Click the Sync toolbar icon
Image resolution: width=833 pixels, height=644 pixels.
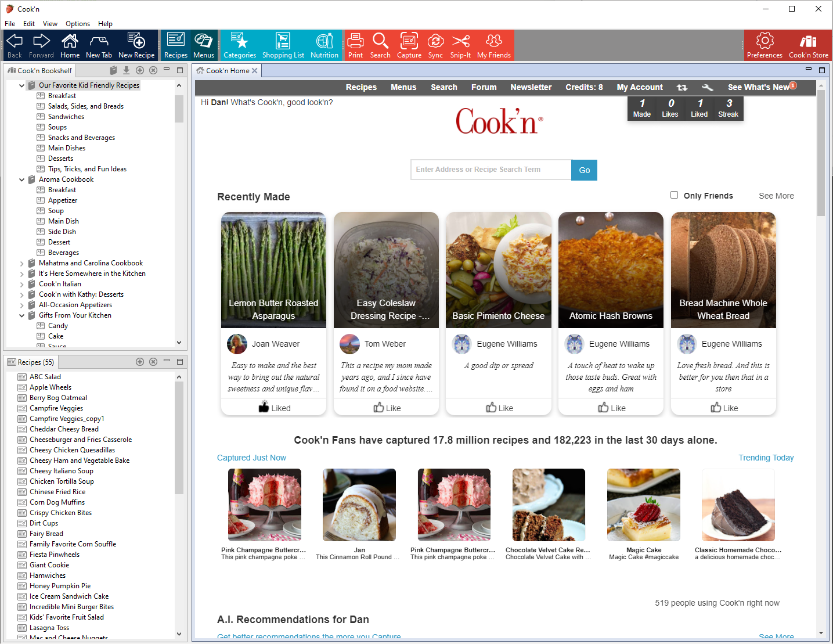tap(435, 45)
